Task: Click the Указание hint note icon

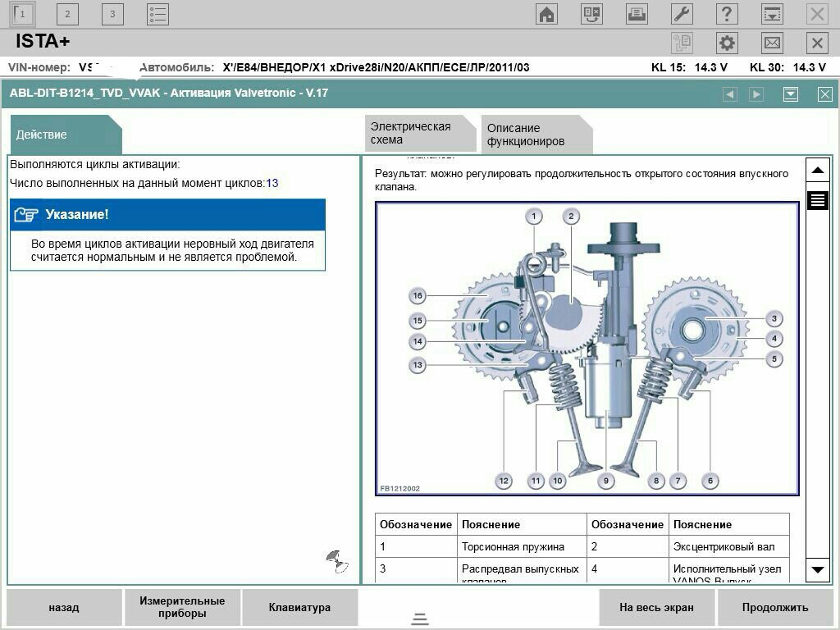Action: [27, 216]
